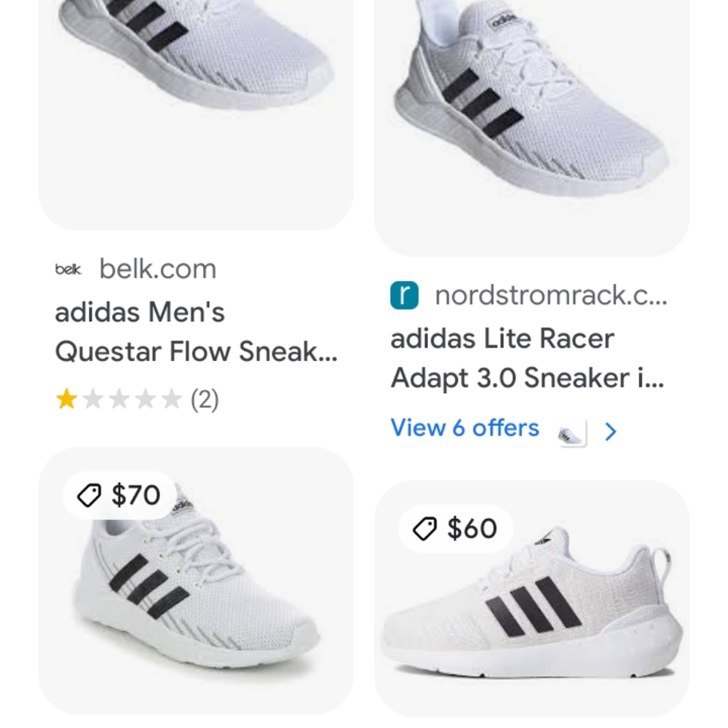Open the View 6 offers link
This screenshot has height=728, width=728.
click(x=464, y=428)
